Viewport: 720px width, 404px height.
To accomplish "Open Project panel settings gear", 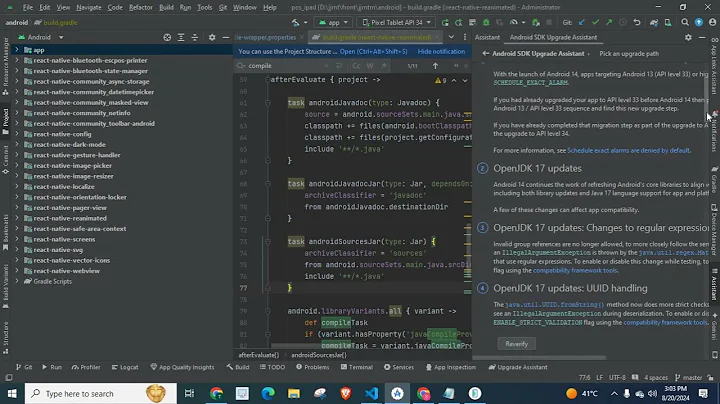I will pyautogui.click(x=212, y=37).
